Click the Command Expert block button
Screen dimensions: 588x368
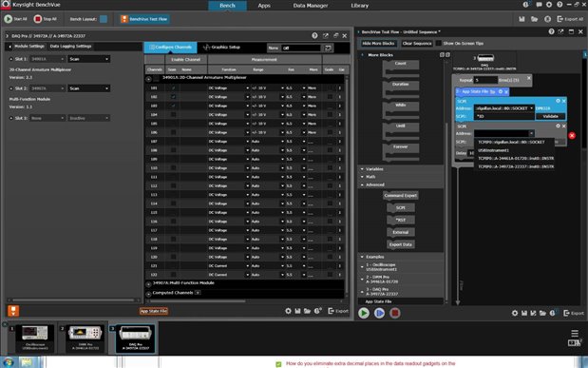(x=401, y=195)
